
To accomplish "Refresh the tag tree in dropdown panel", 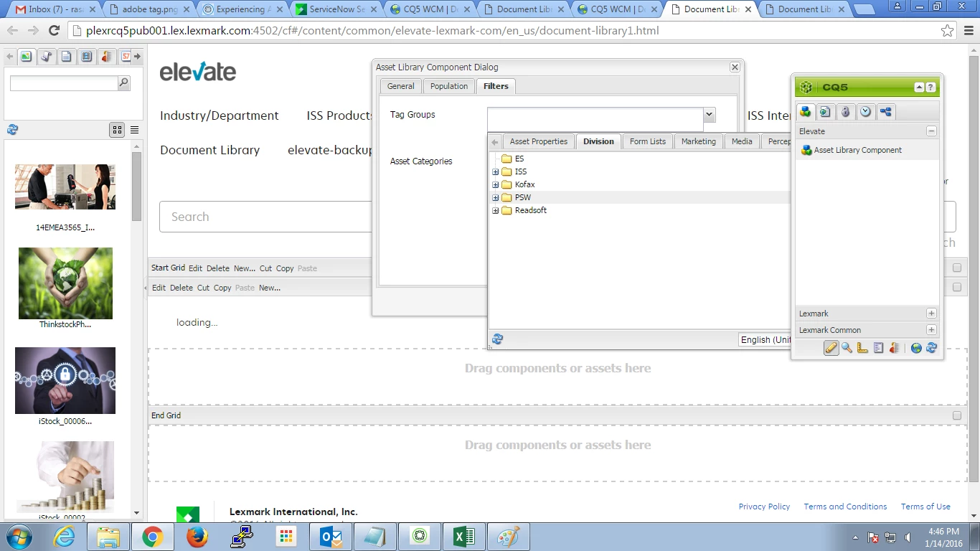I will 497,339.
